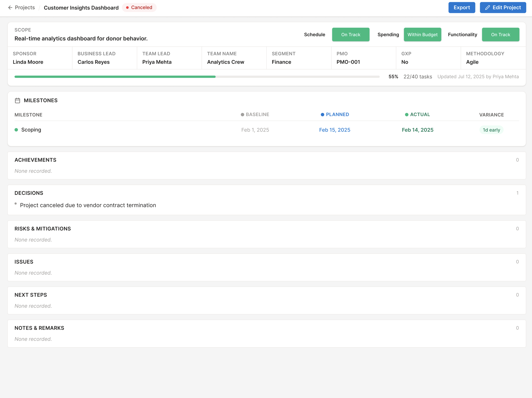Click the Milestones section heading
Viewport: 532px width, 398px height.
(41, 101)
